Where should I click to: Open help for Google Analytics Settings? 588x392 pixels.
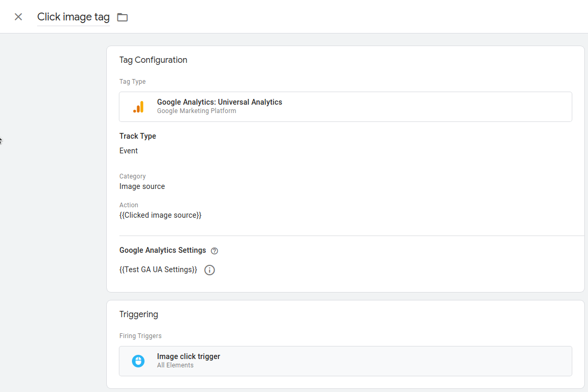(x=214, y=251)
